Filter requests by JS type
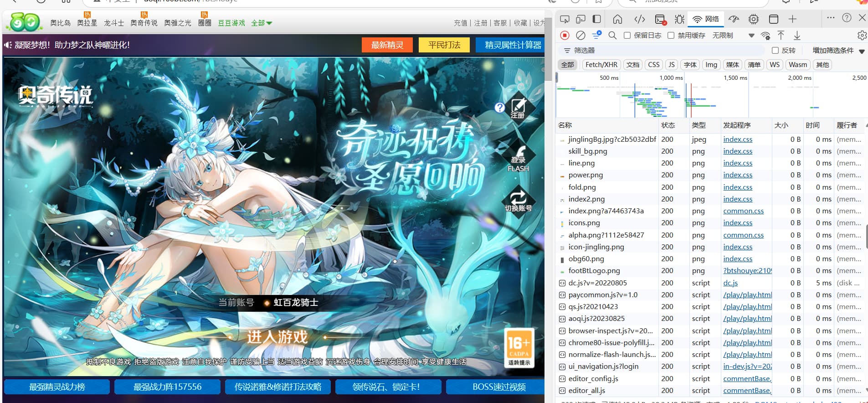Image resolution: width=868 pixels, height=403 pixels. [672, 65]
